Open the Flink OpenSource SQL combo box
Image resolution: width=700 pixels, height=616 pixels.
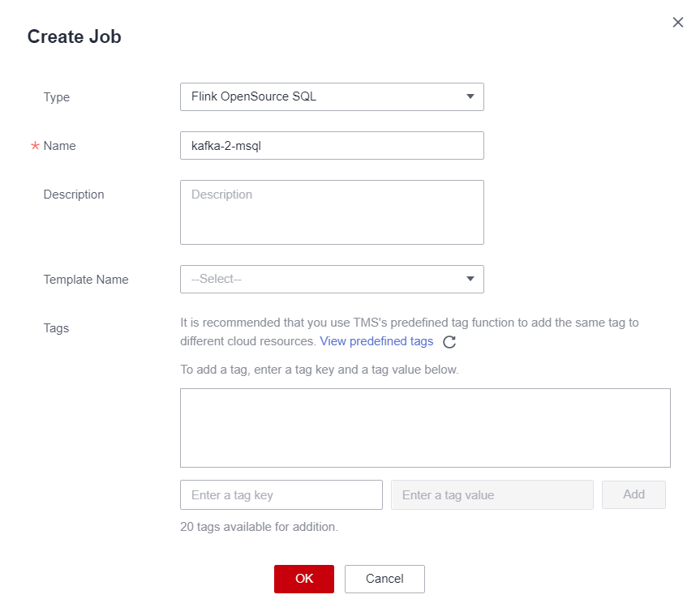pyautogui.click(x=332, y=96)
